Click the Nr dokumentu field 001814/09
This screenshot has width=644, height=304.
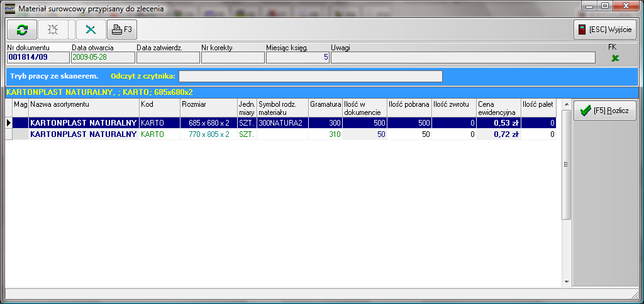37,58
